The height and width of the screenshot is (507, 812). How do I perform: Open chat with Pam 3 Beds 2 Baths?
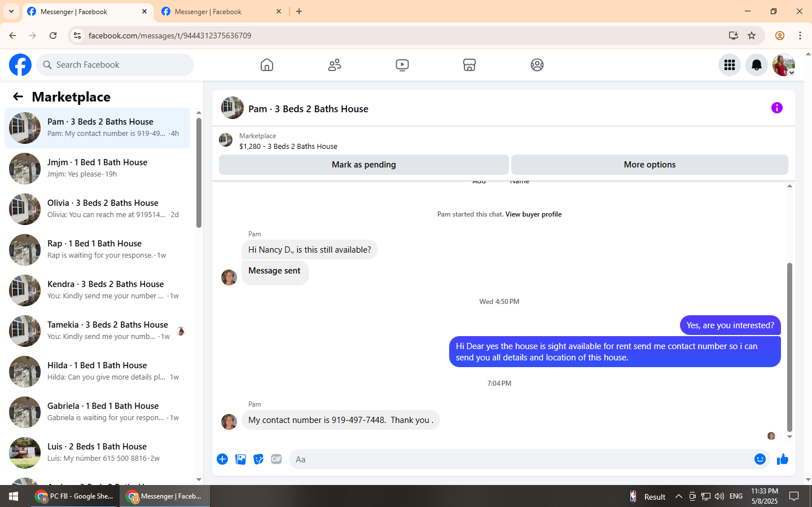[x=97, y=128]
